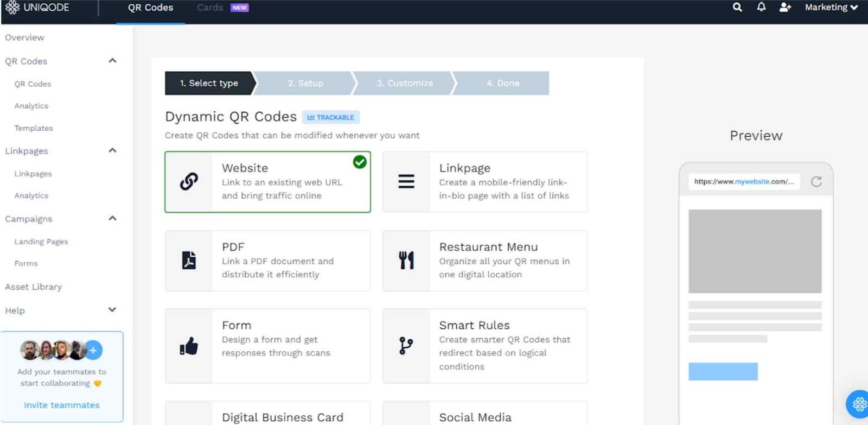Viewport: 868px width, 425px height.
Task: Open Linkpages sub-item in sidebar
Action: pyautogui.click(x=33, y=174)
